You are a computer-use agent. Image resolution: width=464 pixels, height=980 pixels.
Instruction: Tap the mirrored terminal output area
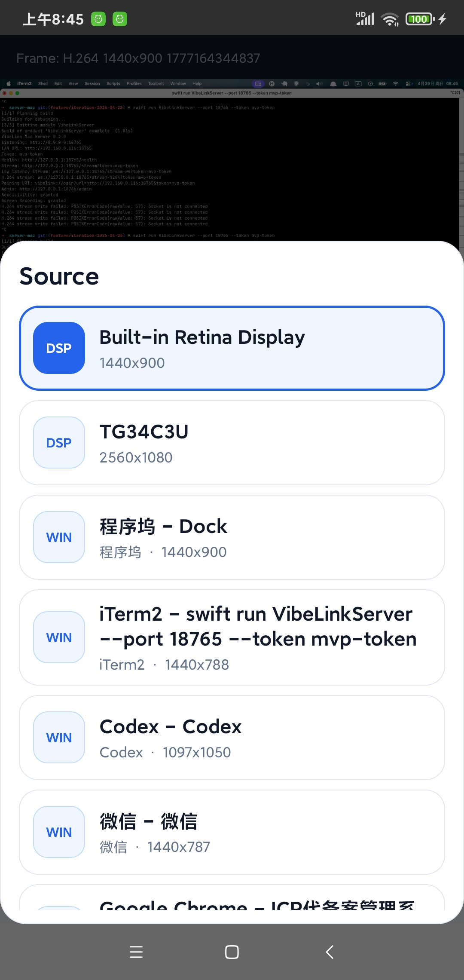pos(230,170)
